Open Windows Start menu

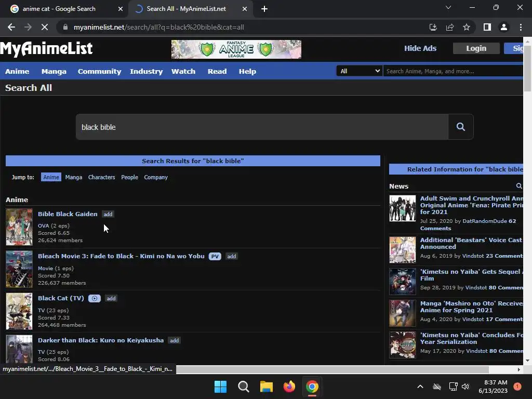click(220, 387)
